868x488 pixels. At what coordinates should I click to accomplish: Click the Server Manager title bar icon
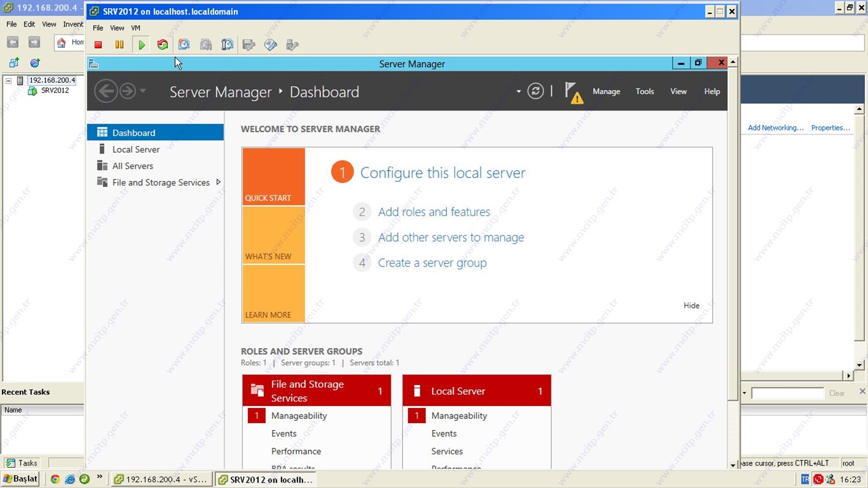(x=94, y=64)
